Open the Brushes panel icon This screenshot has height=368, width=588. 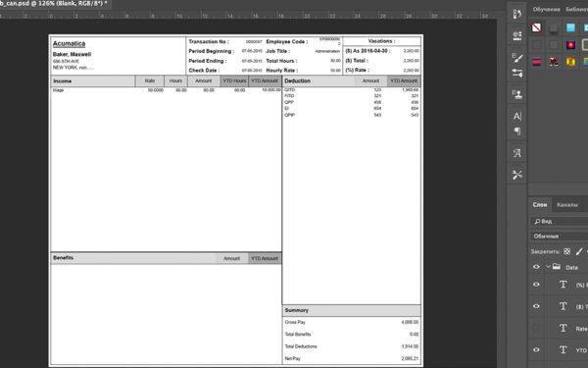[517, 73]
